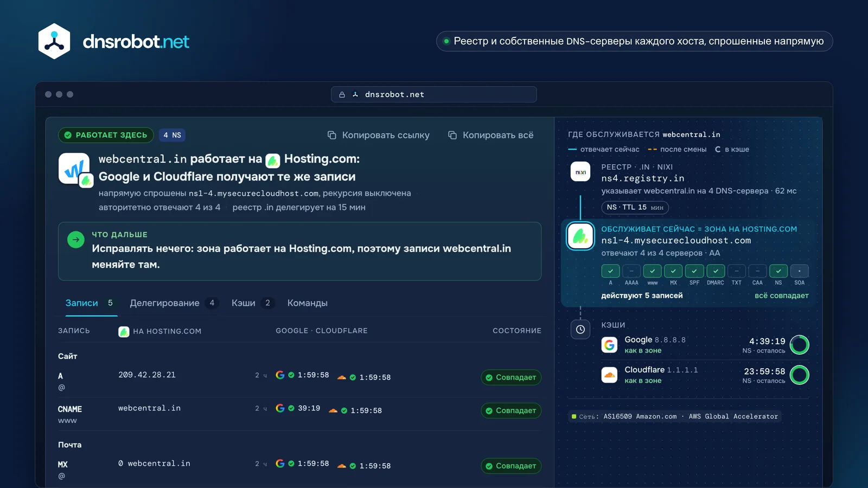Screen dimensions: 868x488
Task: Click the Cloudflare icon in the MX row
Action: (x=342, y=466)
